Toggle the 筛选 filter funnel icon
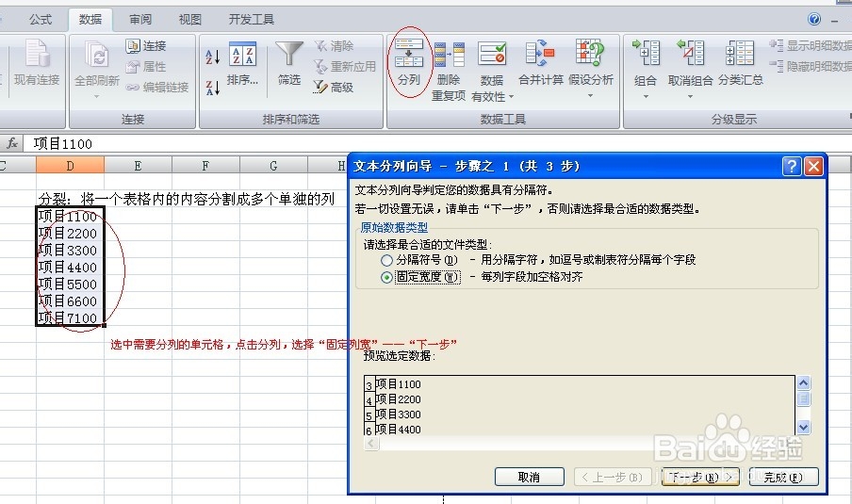Screen dimensions: 852x504 click(289, 55)
